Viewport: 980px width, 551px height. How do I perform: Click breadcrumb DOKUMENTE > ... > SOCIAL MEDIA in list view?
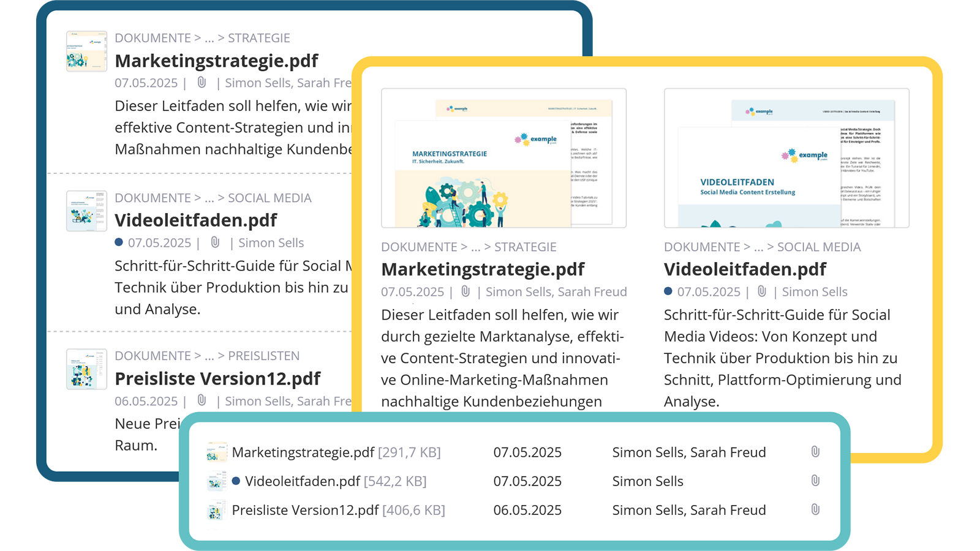[x=213, y=198]
